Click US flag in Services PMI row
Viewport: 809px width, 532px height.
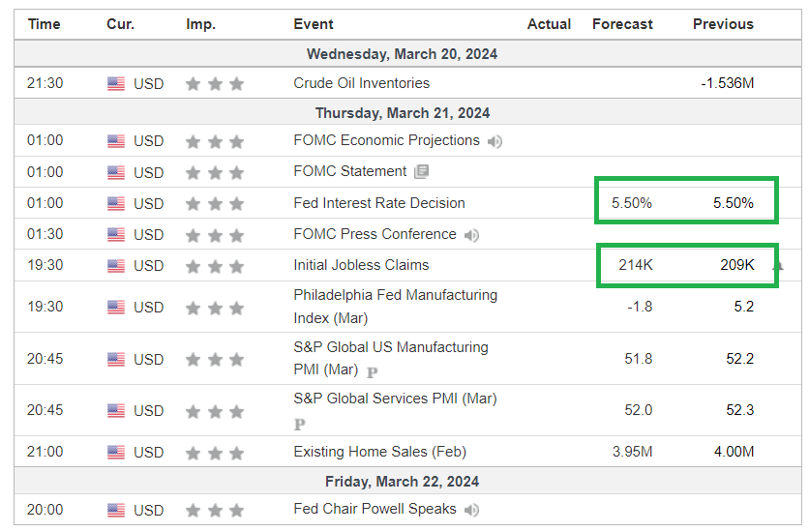coord(116,411)
